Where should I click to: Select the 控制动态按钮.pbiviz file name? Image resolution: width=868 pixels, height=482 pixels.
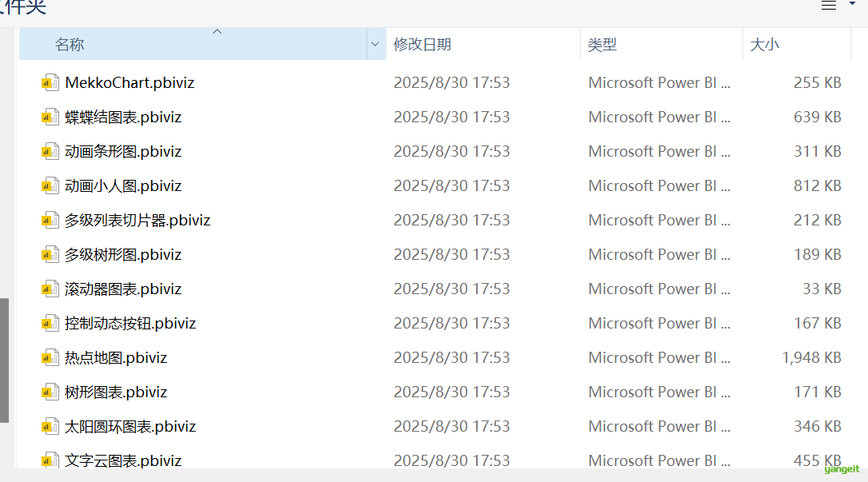130,323
